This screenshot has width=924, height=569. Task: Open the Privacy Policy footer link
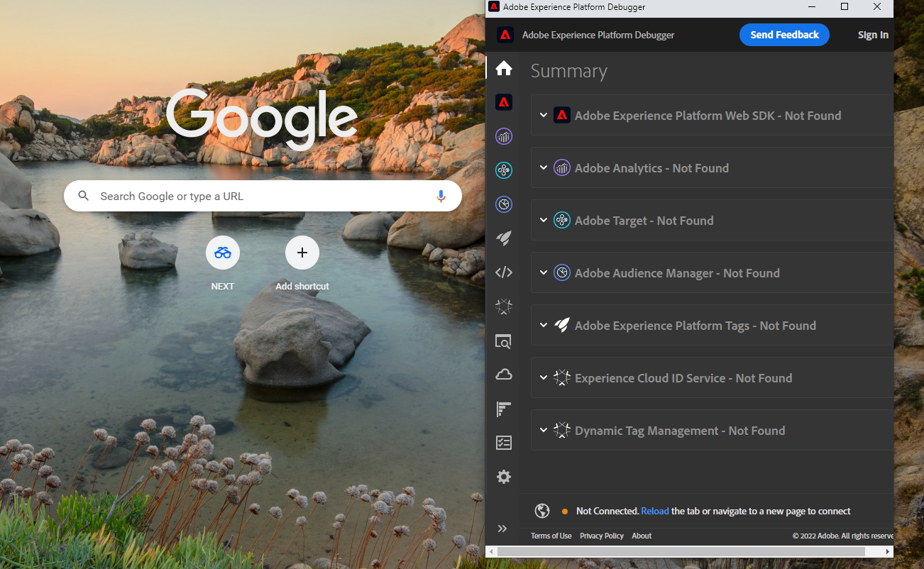601,536
